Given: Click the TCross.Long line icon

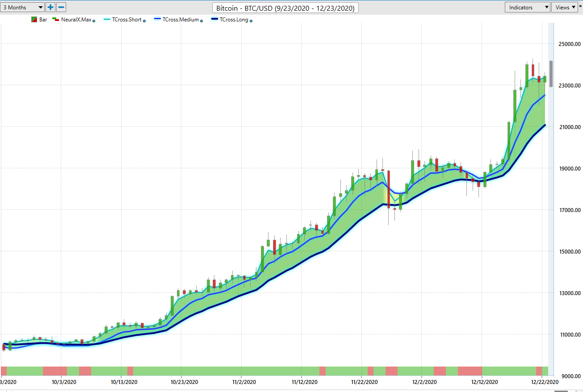Looking at the screenshot, I should (x=214, y=20).
